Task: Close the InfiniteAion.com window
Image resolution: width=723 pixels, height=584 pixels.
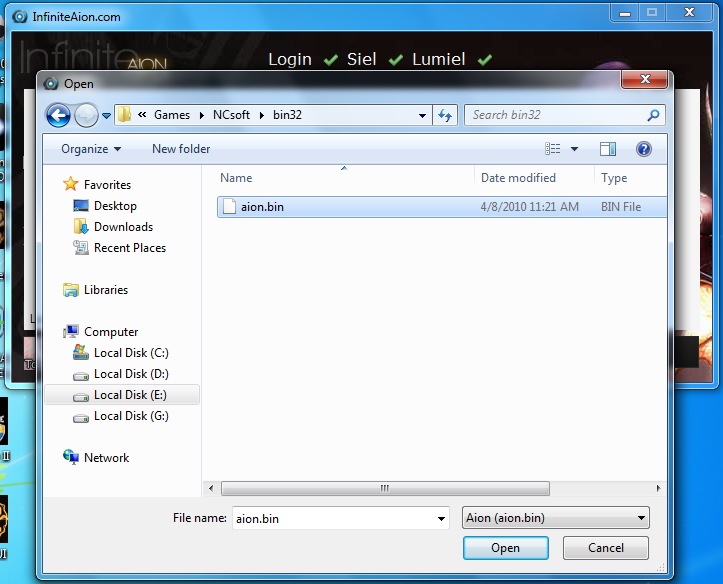Action: [x=690, y=13]
